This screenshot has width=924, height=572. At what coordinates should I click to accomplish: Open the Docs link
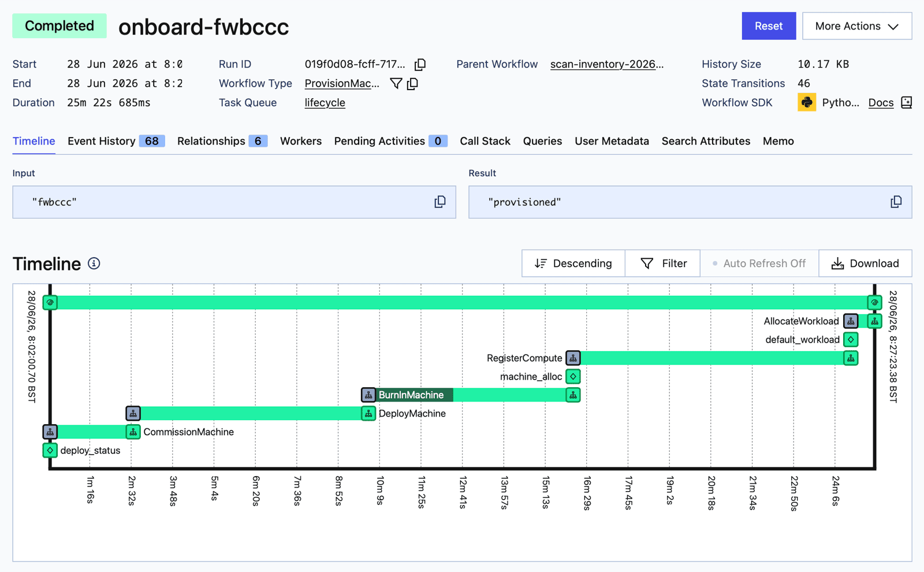pyautogui.click(x=881, y=102)
